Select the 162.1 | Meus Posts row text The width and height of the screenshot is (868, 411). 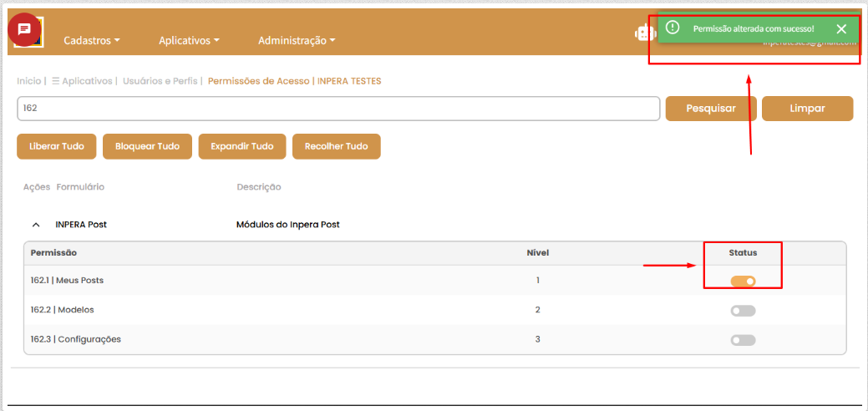point(67,281)
